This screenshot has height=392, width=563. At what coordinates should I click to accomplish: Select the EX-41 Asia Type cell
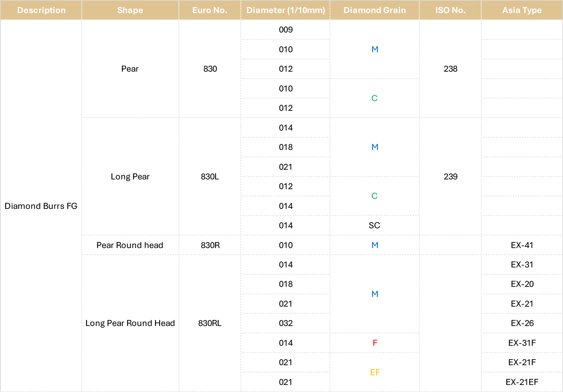click(522, 245)
